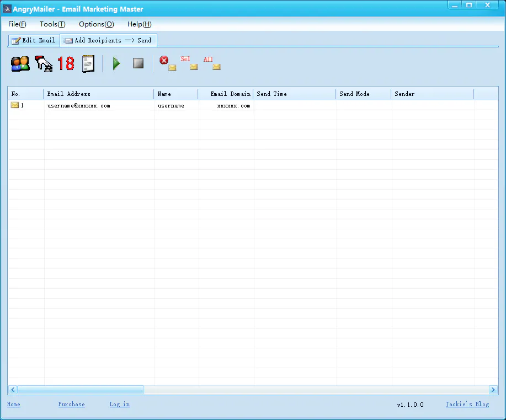Click the red X delete email icon
The width and height of the screenshot is (506, 420).
[x=168, y=63]
